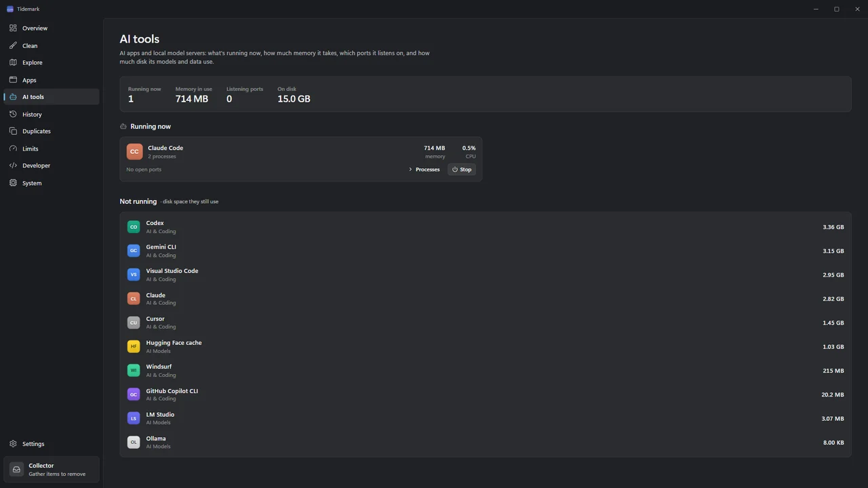Screen dimensions: 868x488
Task: Click the Windsurf WI badge
Action: [x=134, y=371]
